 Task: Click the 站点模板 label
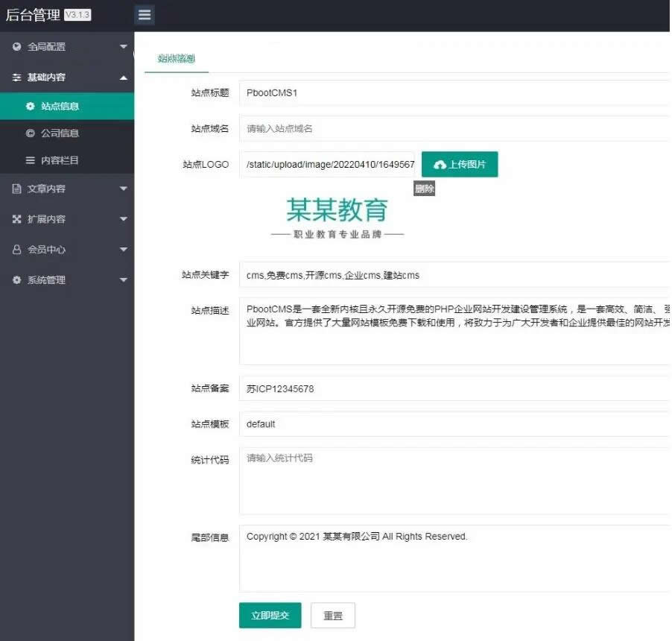210,424
